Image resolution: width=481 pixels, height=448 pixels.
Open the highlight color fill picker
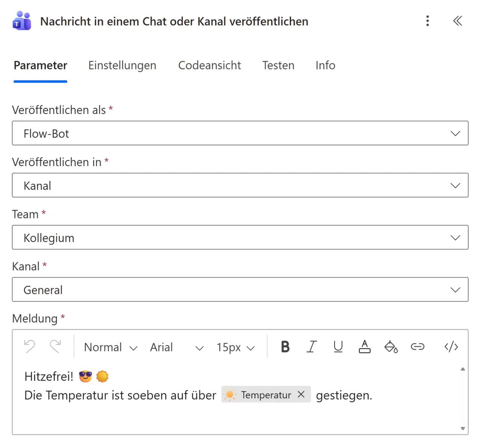pos(391,347)
